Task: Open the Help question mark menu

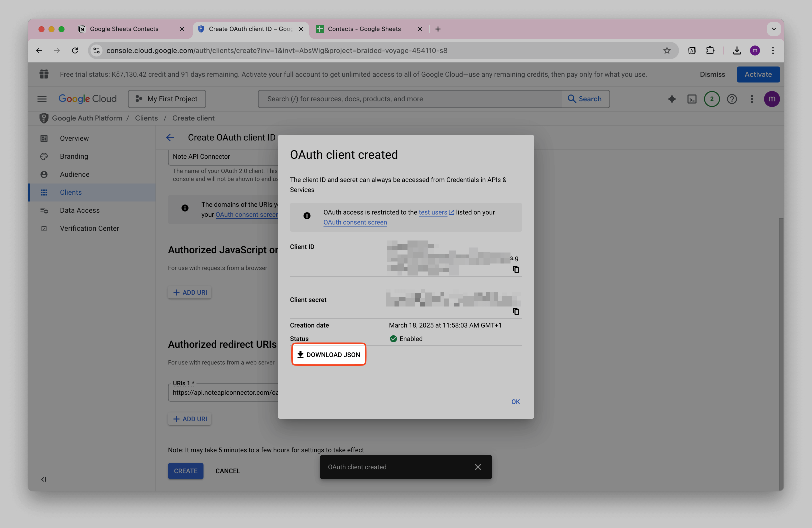Action: pos(732,99)
